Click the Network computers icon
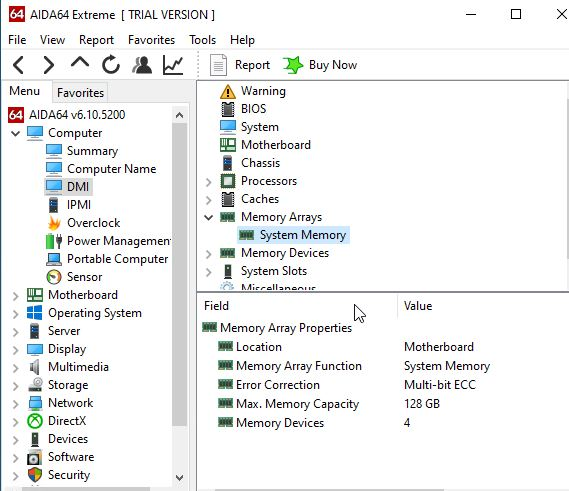Screen dimensions: 569x491 click(x=35, y=403)
